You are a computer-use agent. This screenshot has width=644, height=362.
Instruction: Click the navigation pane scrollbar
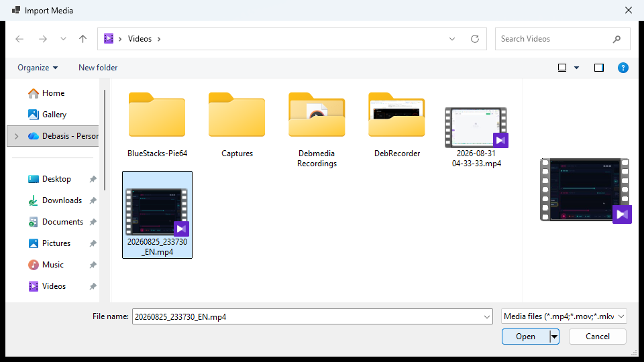(105, 140)
